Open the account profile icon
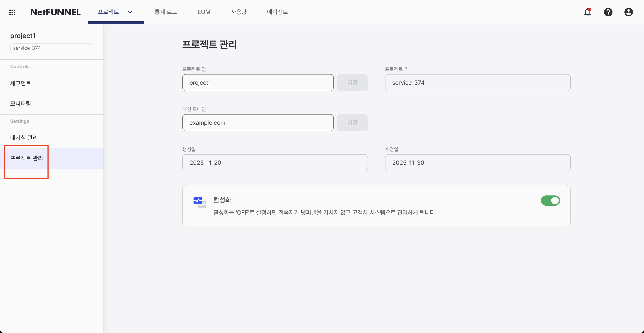The width and height of the screenshot is (644, 333). click(x=628, y=12)
